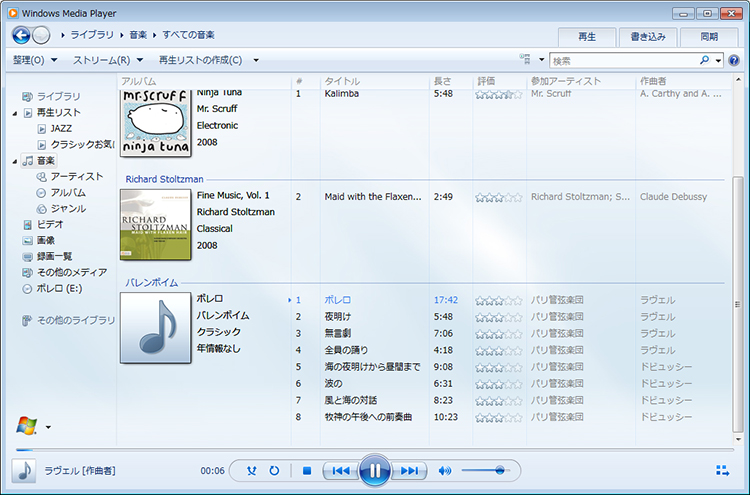The width and height of the screenshot is (750, 495).
Task: Click 音楽 in the breadcrumb
Action: (x=138, y=35)
